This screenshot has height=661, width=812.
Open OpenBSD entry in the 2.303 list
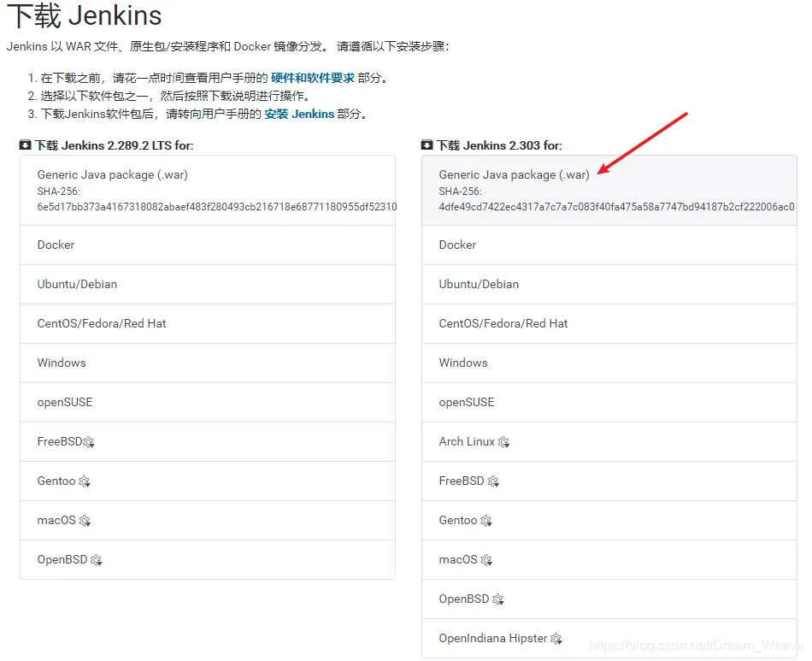click(x=609, y=599)
